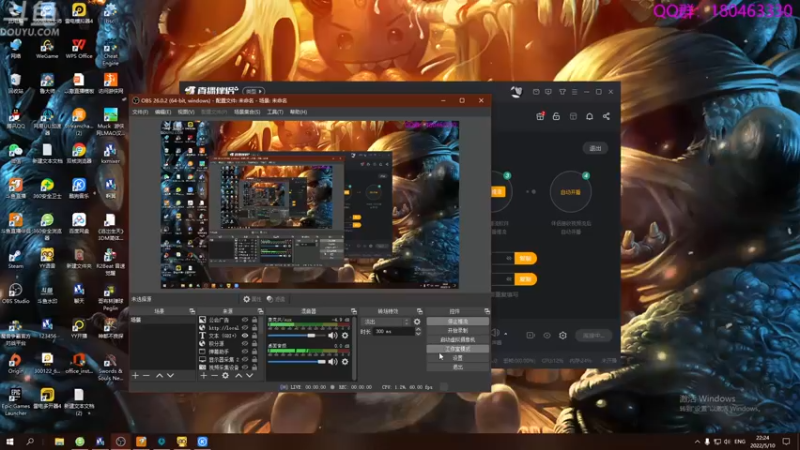
Task: Mute the microphone channel speaker icon
Action: pyautogui.click(x=333, y=336)
